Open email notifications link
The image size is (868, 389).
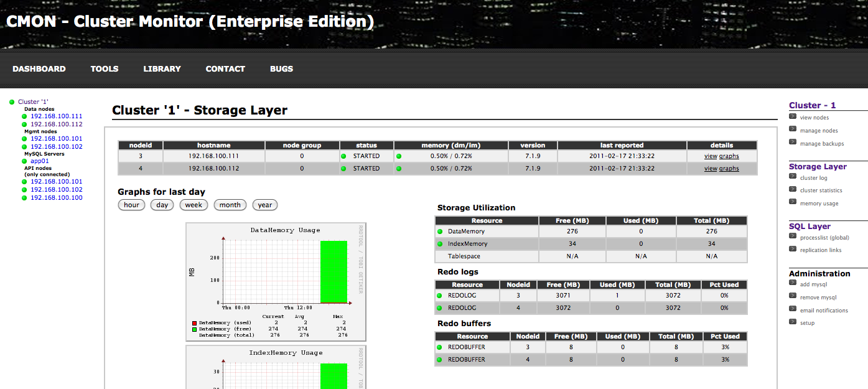click(x=824, y=311)
